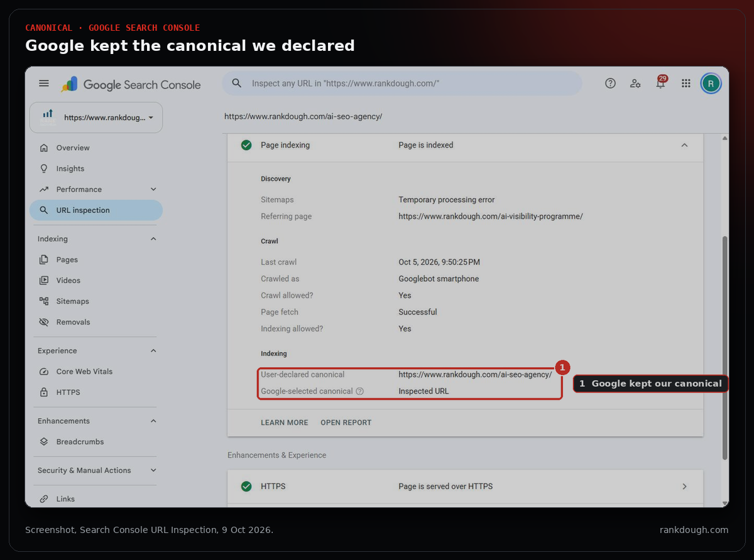Click the Removals crossed-eye icon
754x560 pixels.
pyautogui.click(x=44, y=322)
